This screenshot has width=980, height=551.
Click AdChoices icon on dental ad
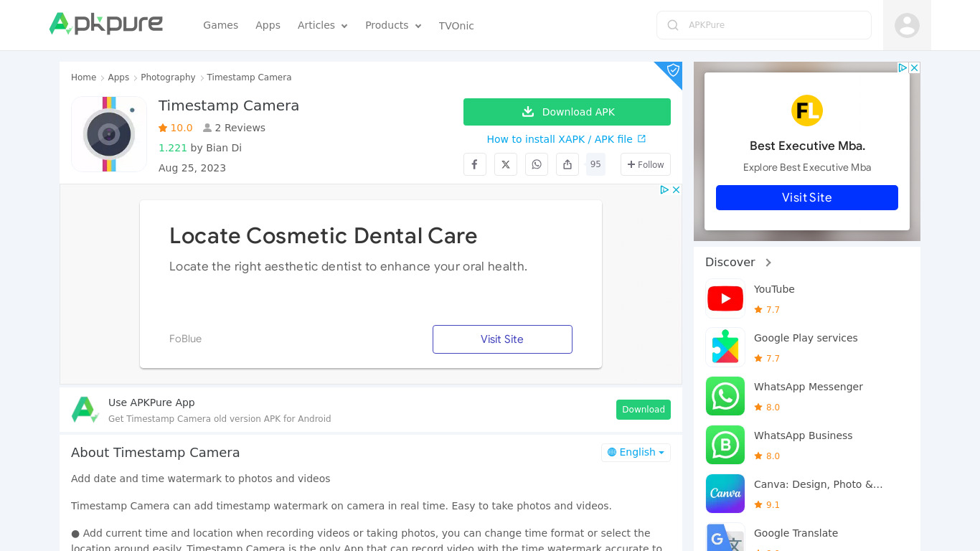(x=665, y=190)
